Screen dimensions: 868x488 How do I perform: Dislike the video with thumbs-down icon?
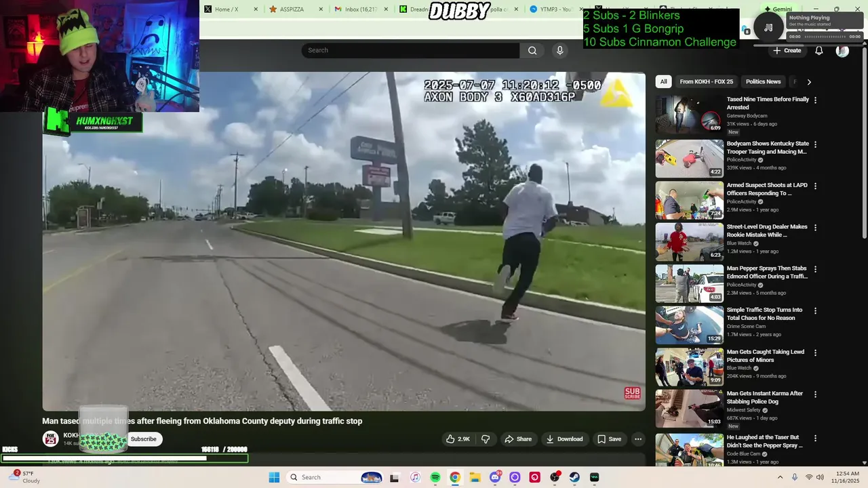tap(486, 439)
